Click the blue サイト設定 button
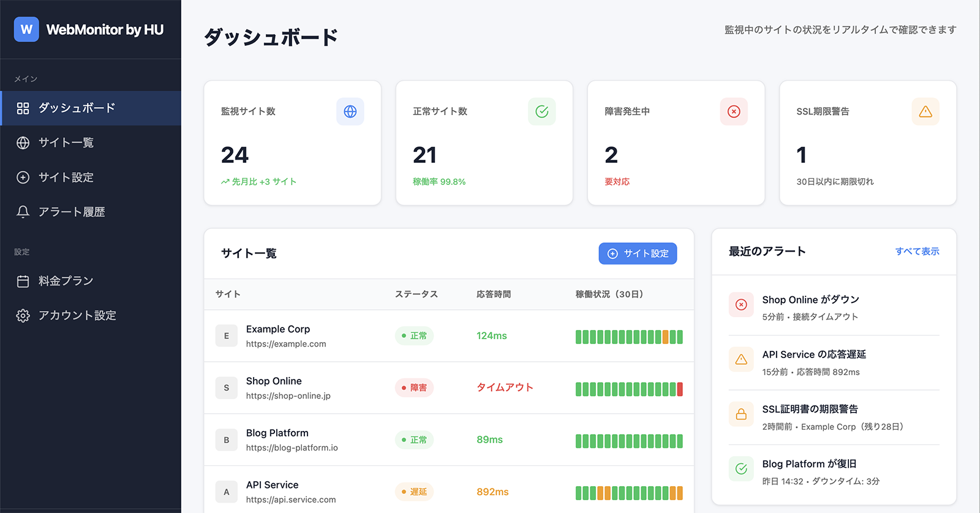 tap(638, 253)
